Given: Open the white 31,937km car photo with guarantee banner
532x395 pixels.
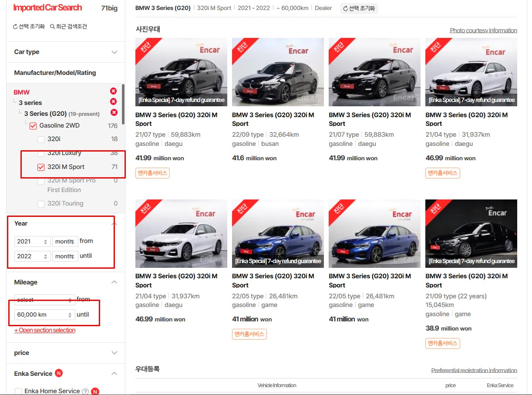Looking at the screenshot, I should pos(471,72).
